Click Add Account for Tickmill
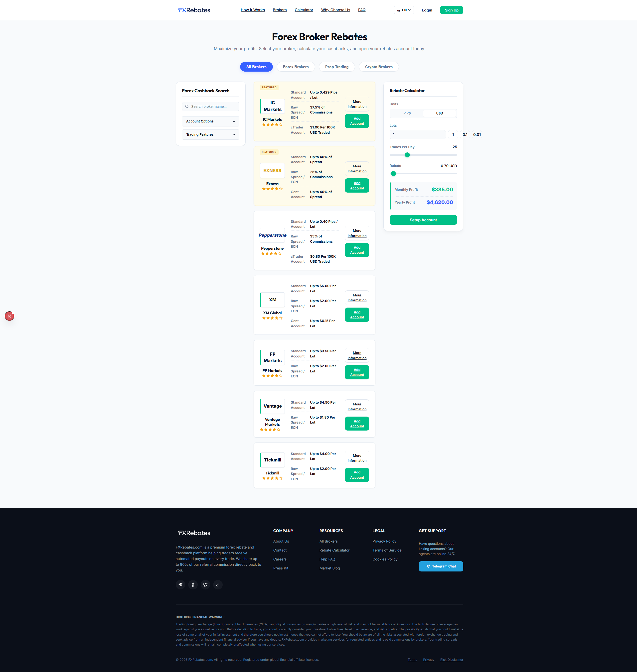Screen dimensions: 637x672 coord(357,475)
